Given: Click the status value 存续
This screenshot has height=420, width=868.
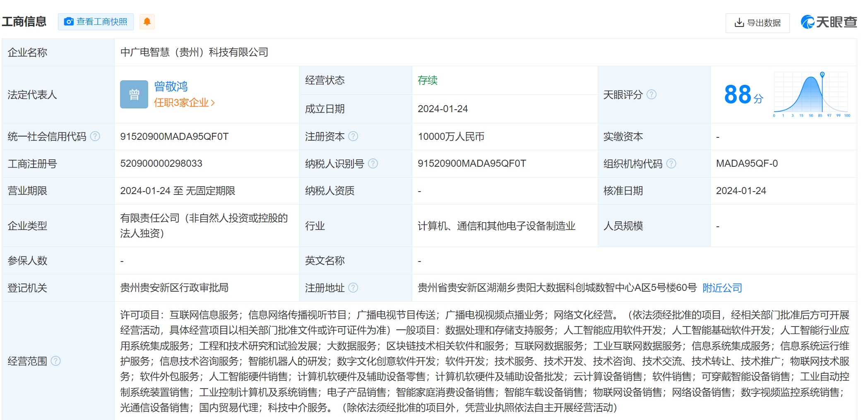Looking at the screenshot, I should 428,80.
